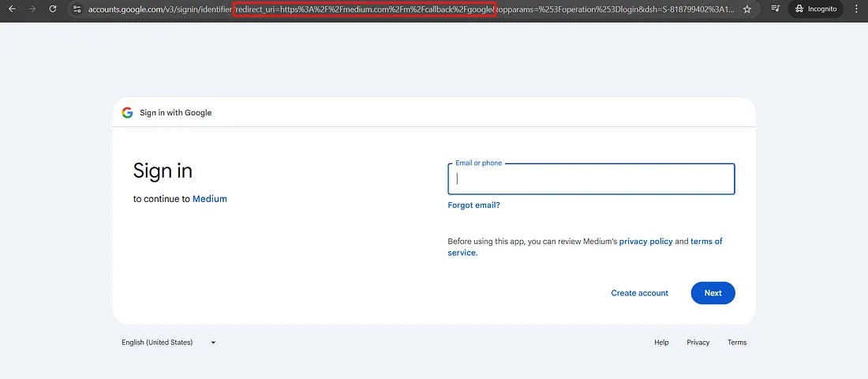Click the Next button
868x379 pixels.
click(713, 293)
